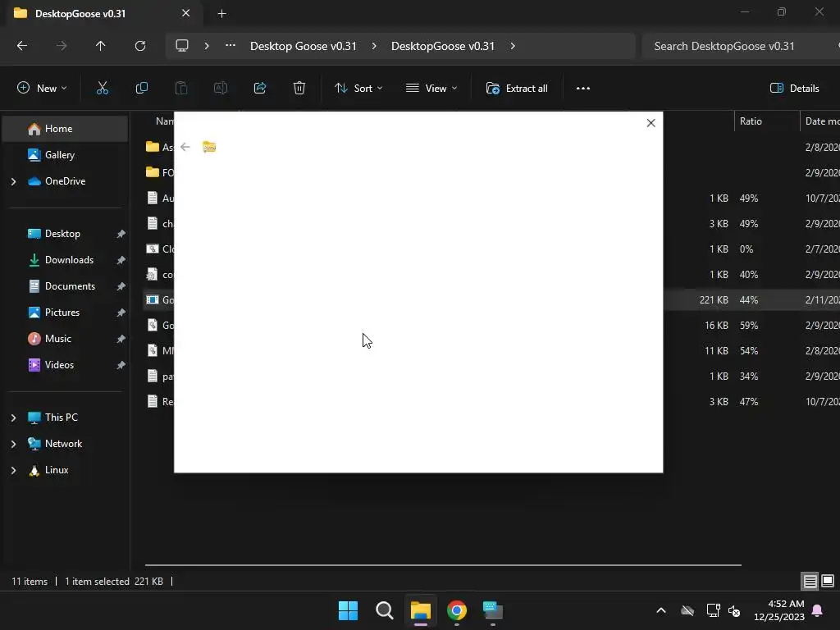Open the notification bell
Image resolution: width=840 pixels, height=630 pixels.
(818, 610)
